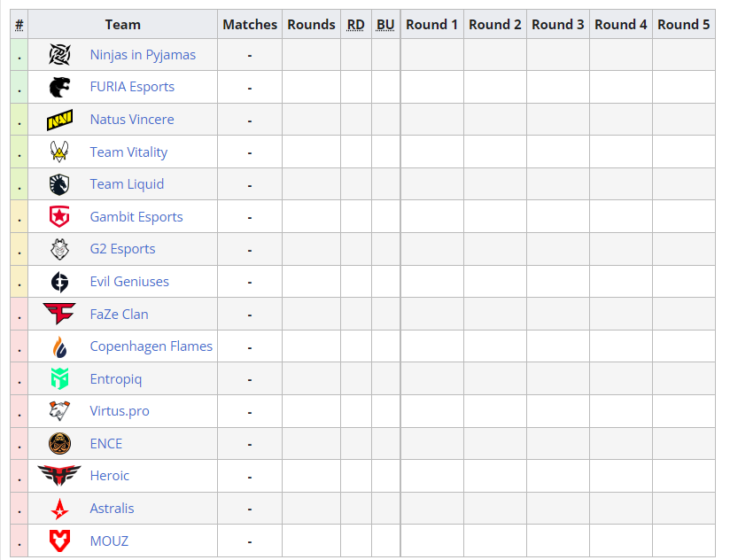Viewport: 730px width, 560px height.
Task: Click the Astralis red star logo
Action: pyautogui.click(x=60, y=509)
